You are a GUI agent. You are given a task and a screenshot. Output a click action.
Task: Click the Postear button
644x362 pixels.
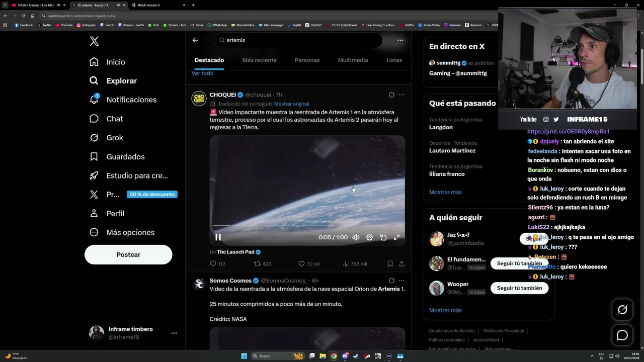click(128, 255)
